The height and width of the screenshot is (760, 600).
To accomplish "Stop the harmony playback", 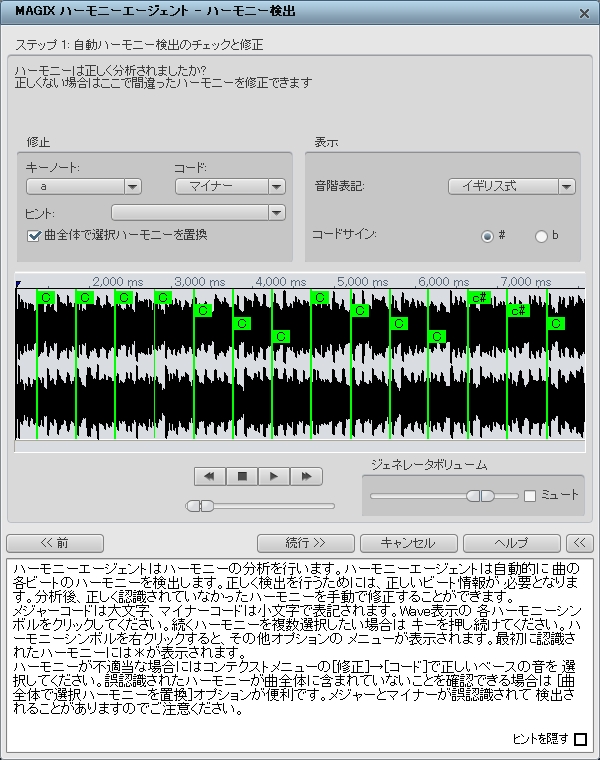I will point(242,476).
